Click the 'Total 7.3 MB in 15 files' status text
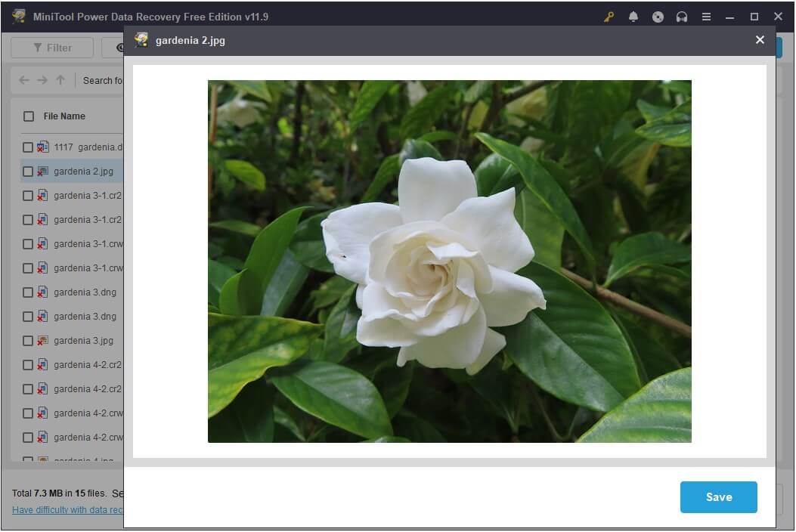Image resolution: width=796 pixels, height=532 pixels. coord(60,493)
